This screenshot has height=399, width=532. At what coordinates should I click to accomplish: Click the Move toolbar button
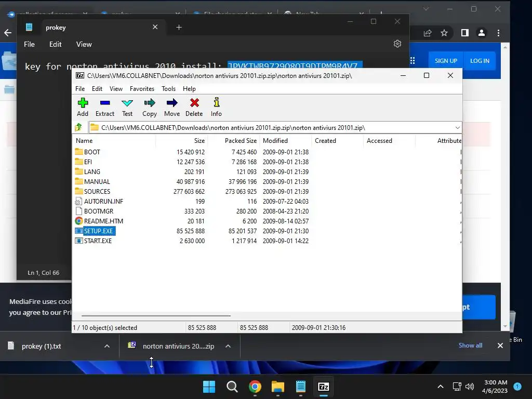click(x=172, y=107)
